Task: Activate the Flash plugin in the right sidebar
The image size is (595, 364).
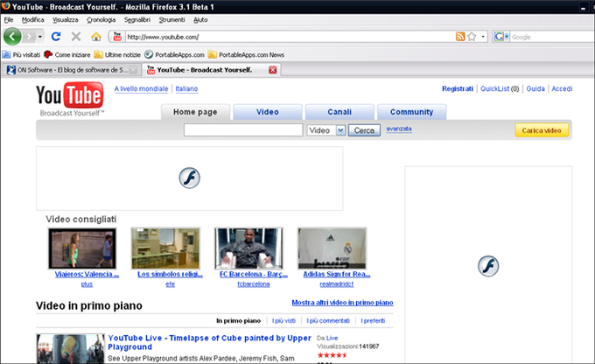Action: tap(488, 266)
